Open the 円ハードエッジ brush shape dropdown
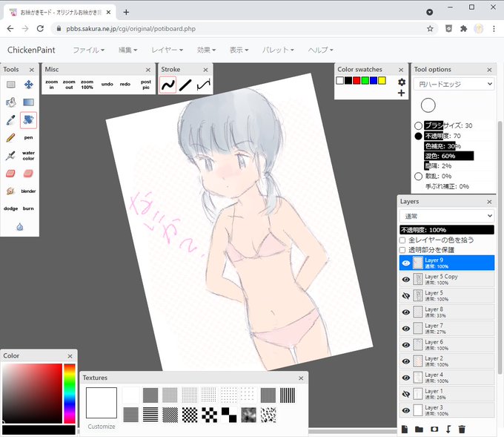 click(454, 85)
